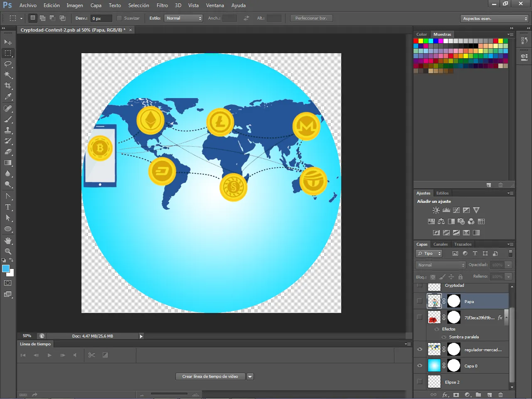Open timeline creation type dropdown arrow
Image resolution: width=532 pixels, height=399 pixels.
coord(250,377)
